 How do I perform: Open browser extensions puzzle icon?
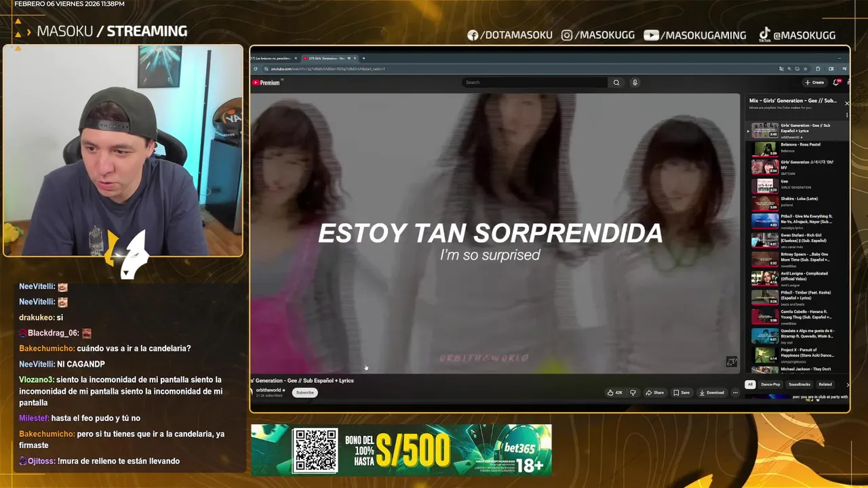coord(818,69)
